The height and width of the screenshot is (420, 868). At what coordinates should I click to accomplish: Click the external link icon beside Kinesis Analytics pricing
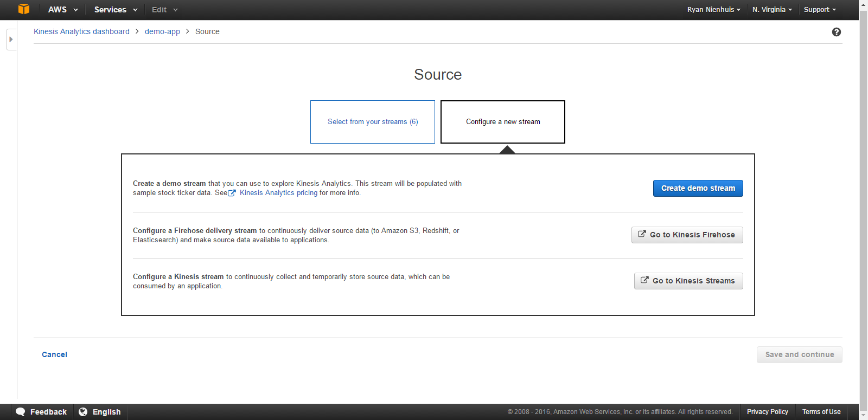point(232,193)
